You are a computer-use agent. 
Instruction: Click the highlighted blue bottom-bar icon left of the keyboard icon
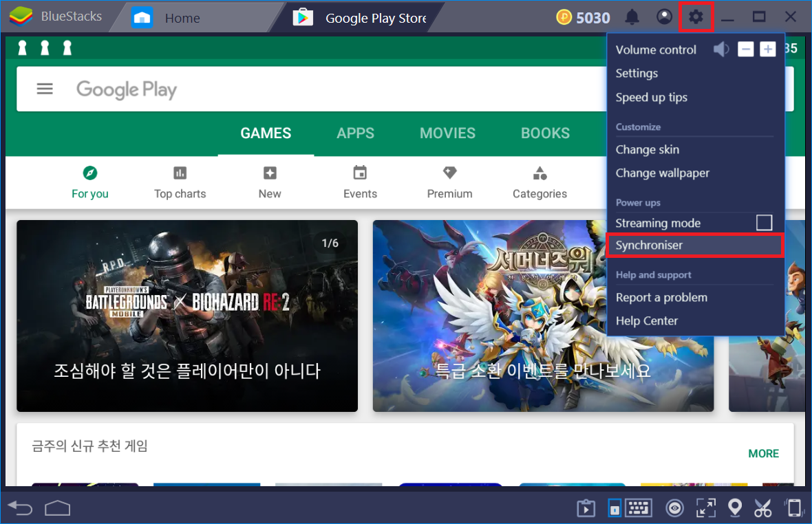[615, 508]
